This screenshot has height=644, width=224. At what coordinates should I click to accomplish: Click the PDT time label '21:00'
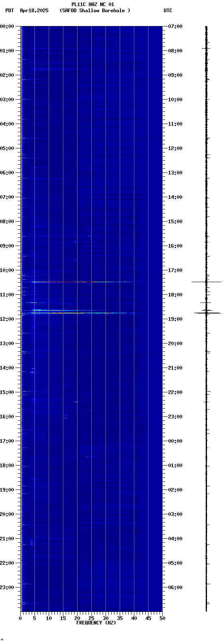[x=7, y=539]
